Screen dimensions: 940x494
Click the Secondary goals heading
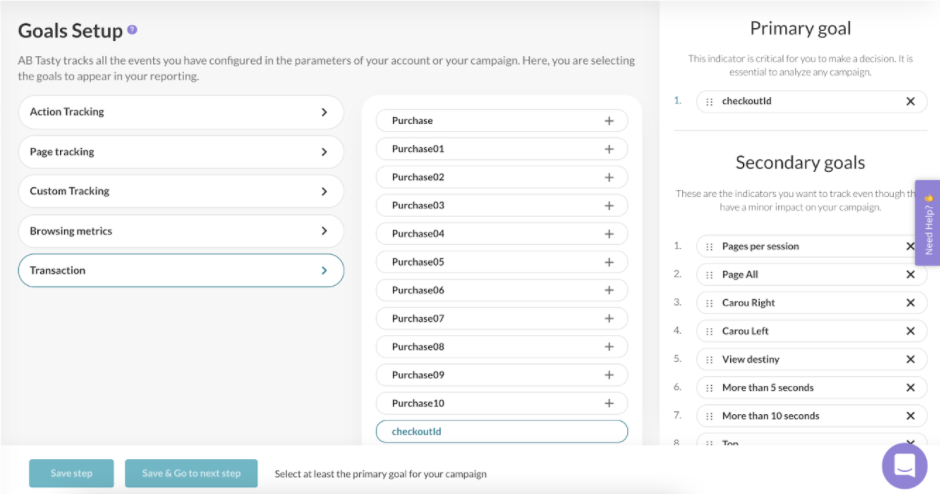point(800,162)
